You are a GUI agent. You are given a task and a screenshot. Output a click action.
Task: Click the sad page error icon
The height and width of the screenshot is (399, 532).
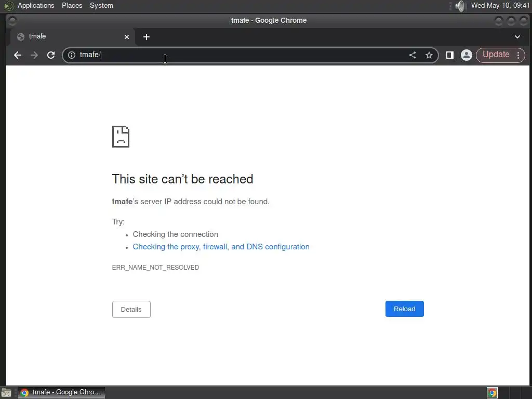(x=121, y=137)
